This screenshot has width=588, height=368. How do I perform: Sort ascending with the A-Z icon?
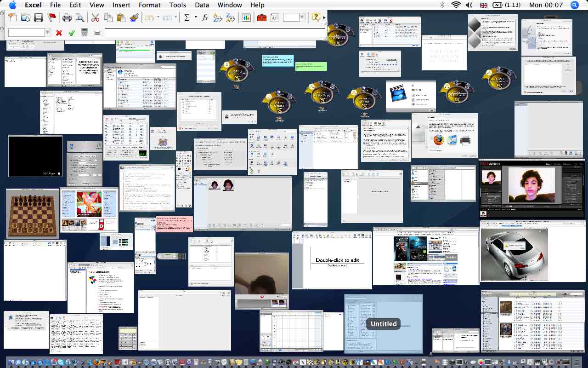(x=218, y=17)
